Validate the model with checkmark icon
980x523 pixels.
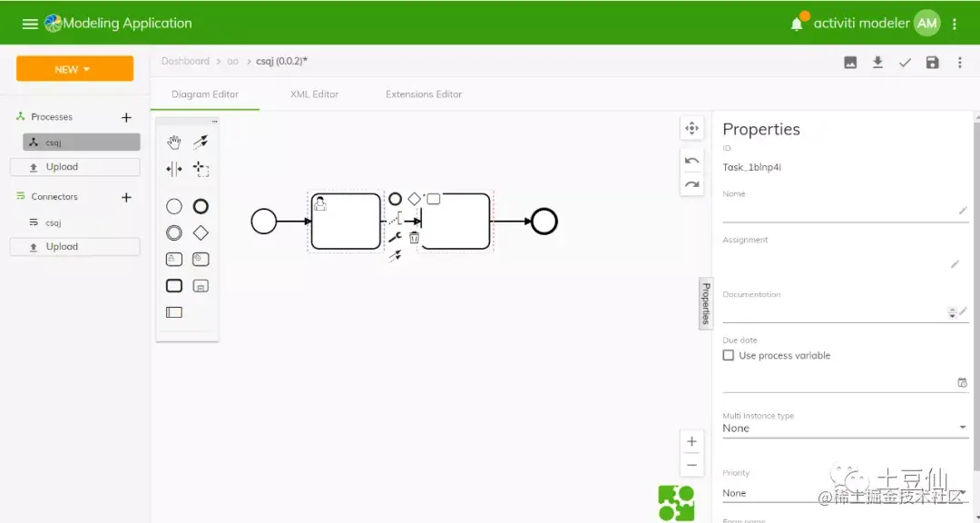[x=905, y=63]
